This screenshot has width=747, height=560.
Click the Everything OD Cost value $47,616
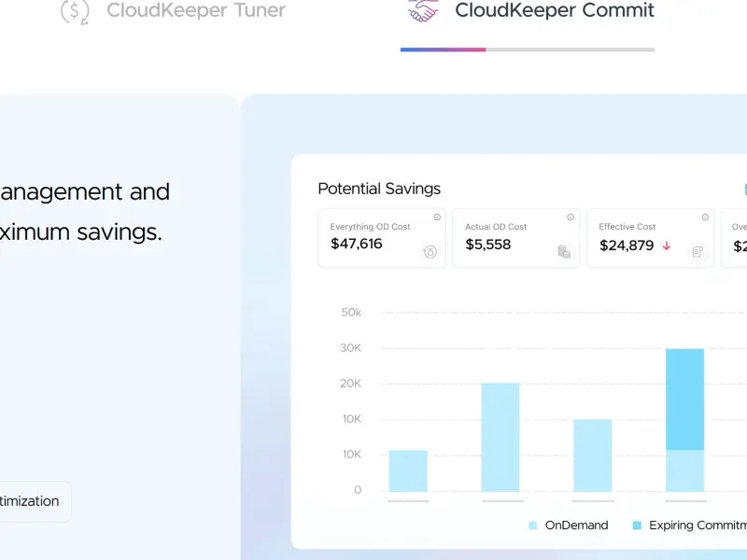[x=357, y=244]
